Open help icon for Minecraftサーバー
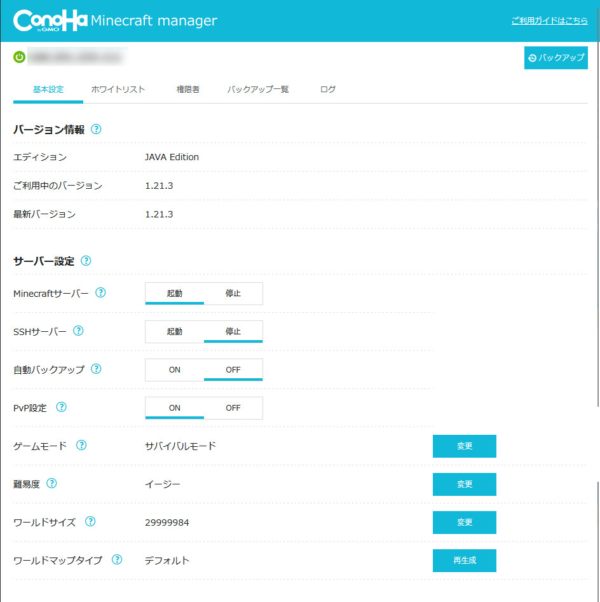 pos(100,293)
